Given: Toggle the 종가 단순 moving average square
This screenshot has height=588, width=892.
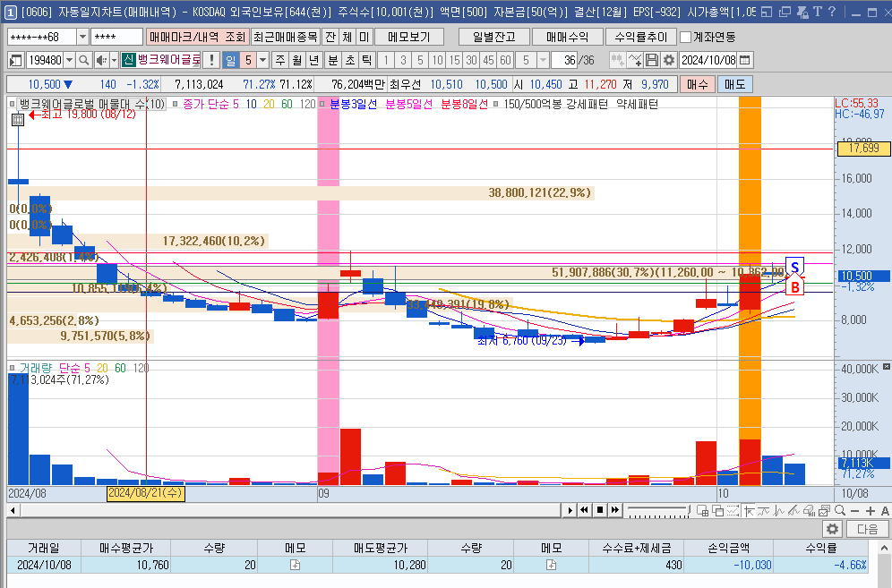Looking at the screenshot, I should coord(176,104).
